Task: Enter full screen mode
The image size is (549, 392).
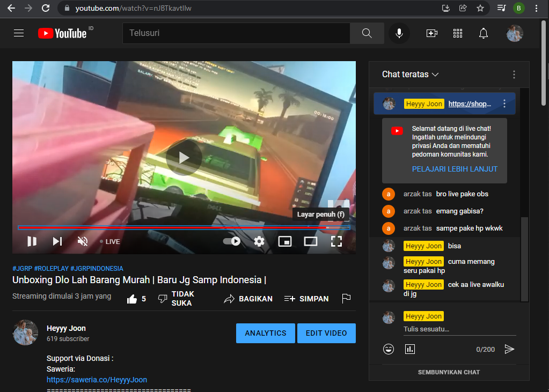Action: 336,241
